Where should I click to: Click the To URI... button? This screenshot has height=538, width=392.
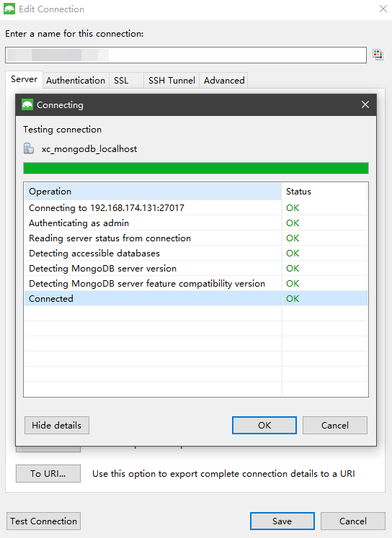48,473
